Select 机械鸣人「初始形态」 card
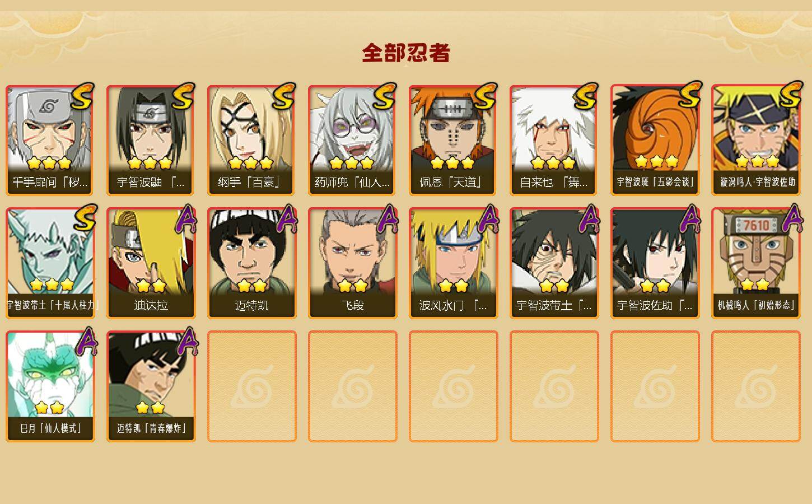The width and height of the screenshot is (812, 504). pos(755,263)
